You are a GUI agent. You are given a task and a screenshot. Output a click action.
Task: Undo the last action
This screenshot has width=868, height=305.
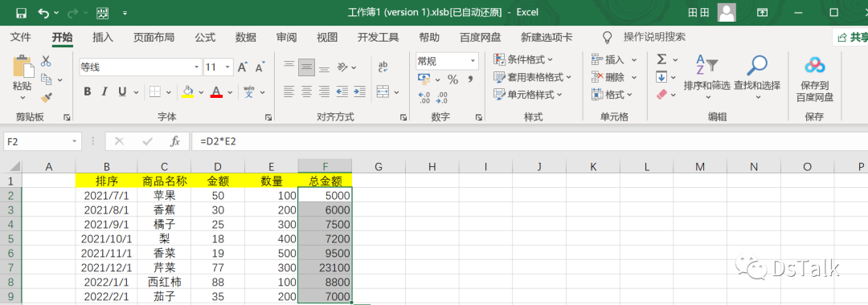click(x=43, y=13)
